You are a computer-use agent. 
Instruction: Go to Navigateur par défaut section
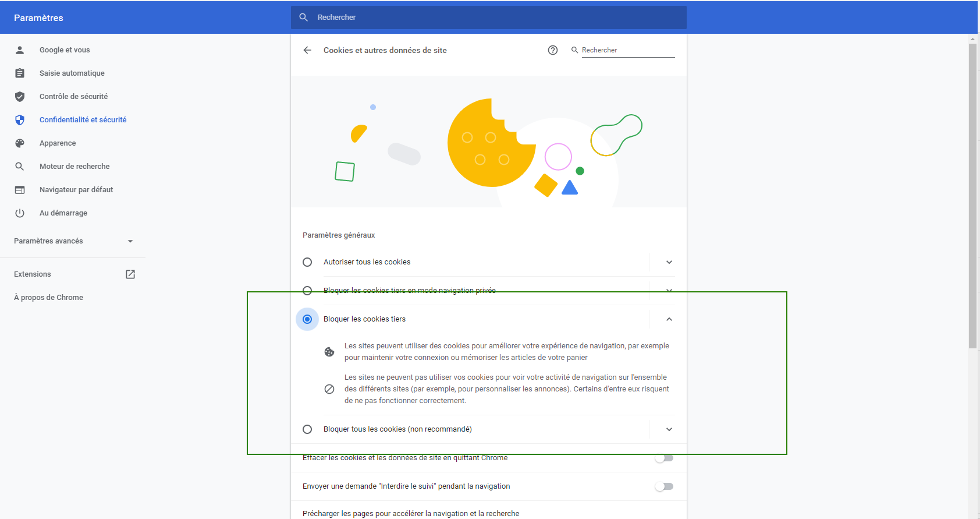pyautogui.click(x=76, y=190)
